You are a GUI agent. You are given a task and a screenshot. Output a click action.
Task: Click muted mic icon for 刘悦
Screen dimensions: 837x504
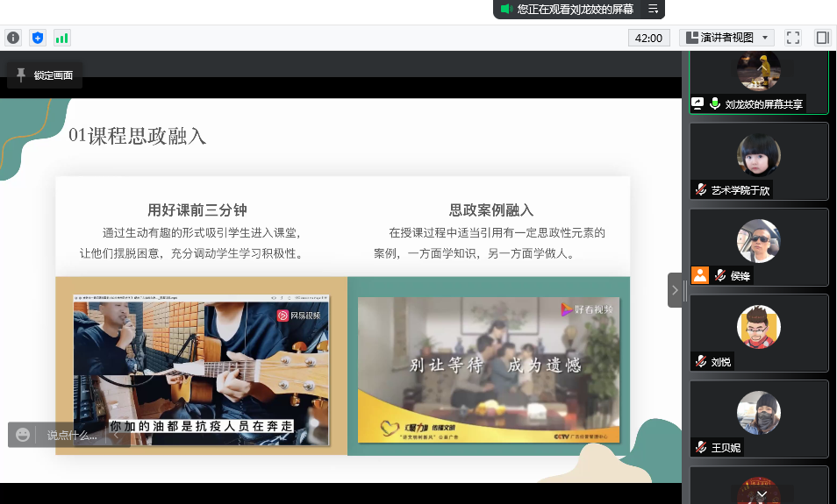point(701,362)
